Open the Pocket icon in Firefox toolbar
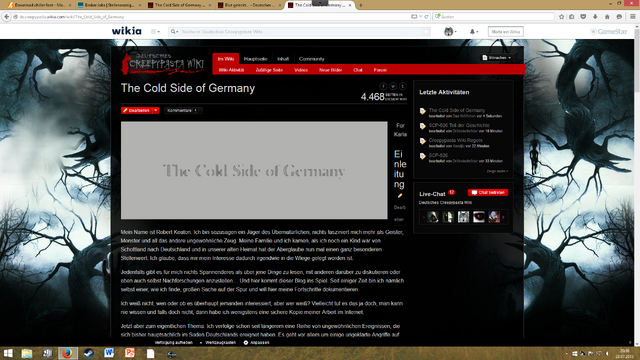Viewport: 640px width, 360px height. pos(583,17)
